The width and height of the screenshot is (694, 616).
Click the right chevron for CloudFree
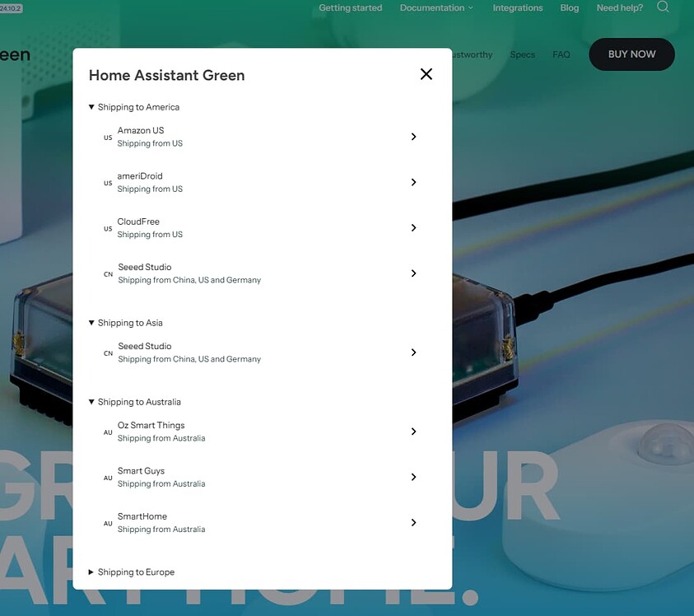point(413,227)
